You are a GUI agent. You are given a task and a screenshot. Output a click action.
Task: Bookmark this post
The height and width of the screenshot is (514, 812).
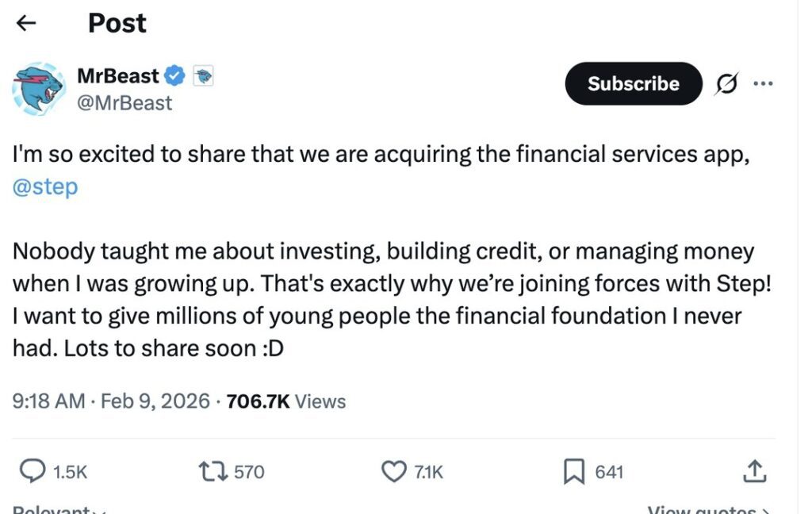[573, 473]
